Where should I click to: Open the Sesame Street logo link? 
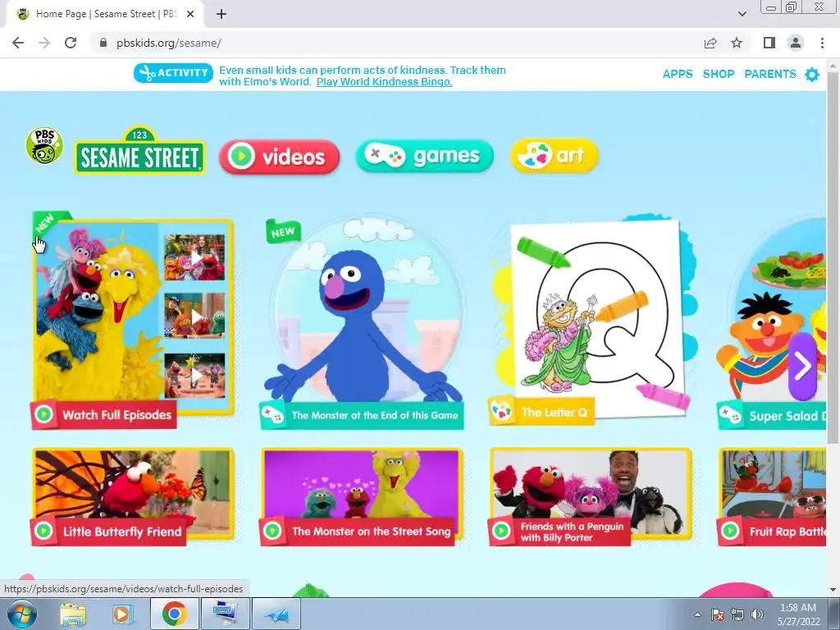pos(139,151)
